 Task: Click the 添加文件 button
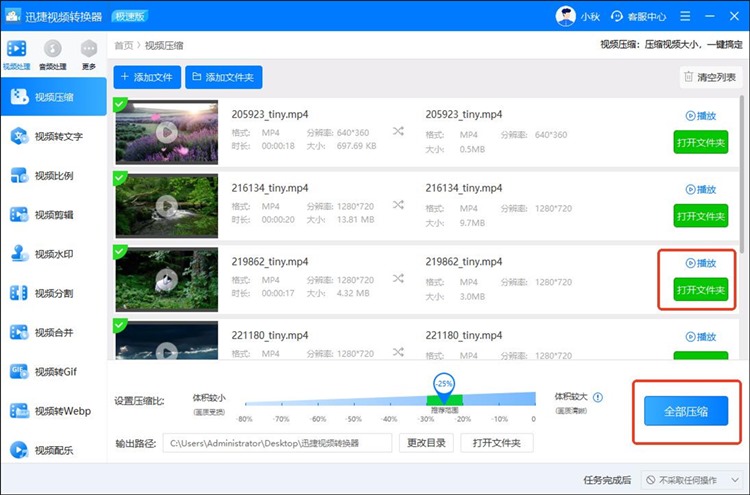tap(147, 77)
